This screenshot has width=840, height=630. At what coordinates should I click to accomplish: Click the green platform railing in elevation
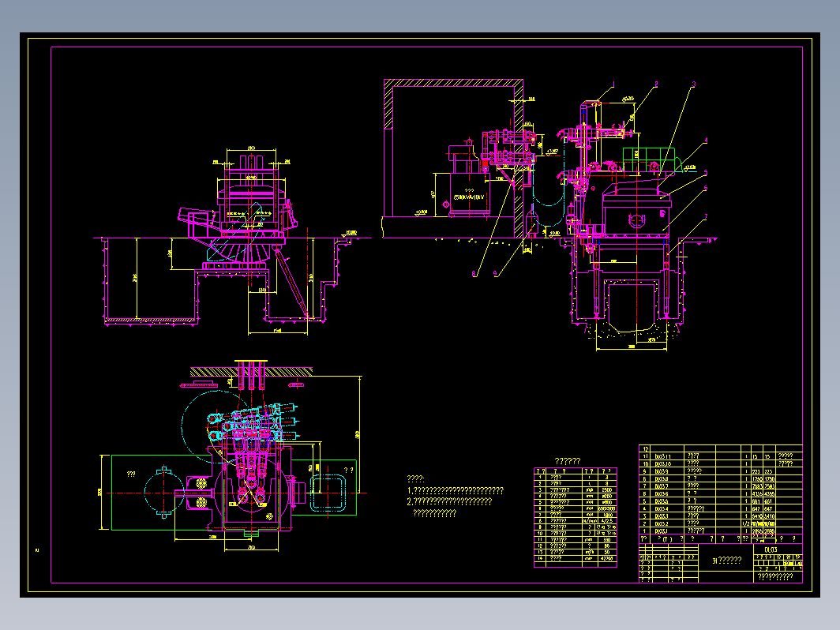tap(649, 161)
